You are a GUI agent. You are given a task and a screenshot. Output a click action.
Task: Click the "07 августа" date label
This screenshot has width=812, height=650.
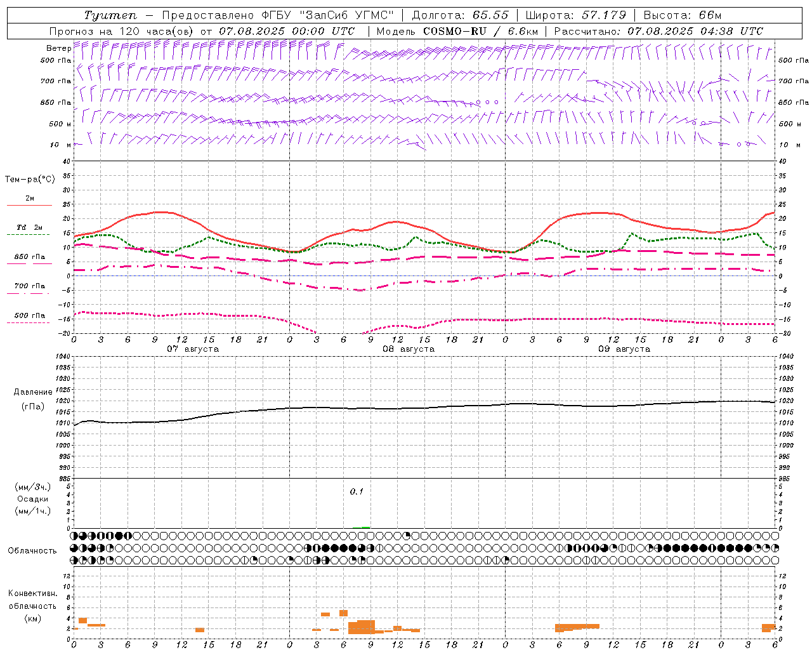[193, 349]
